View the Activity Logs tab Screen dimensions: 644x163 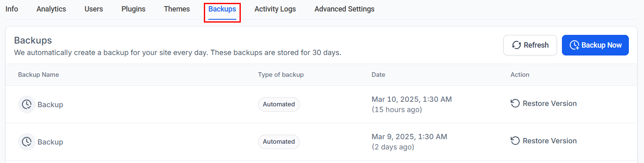[275, 9]
